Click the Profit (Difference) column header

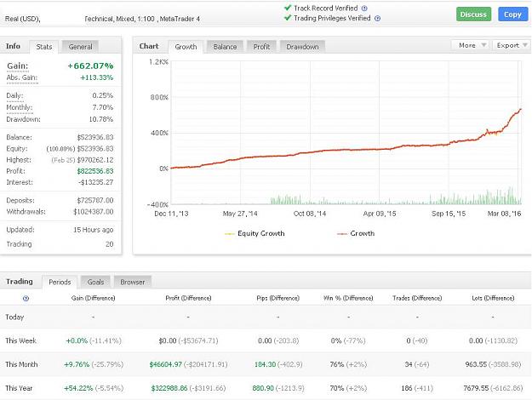click(x=188, y=298)
